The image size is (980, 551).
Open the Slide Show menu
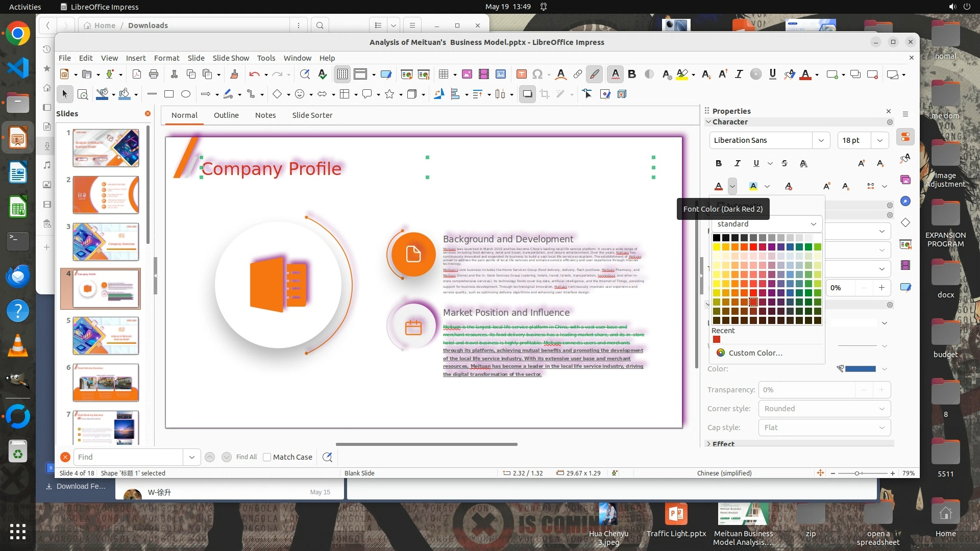click(231, 58)
